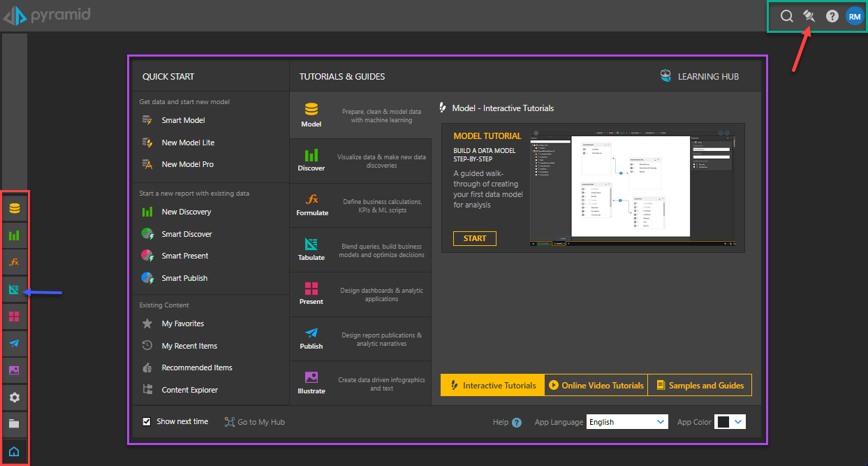This screenshot has height=466, width=868.
Task: Switch to Online Video Tutorials tab
Action: 596,385
